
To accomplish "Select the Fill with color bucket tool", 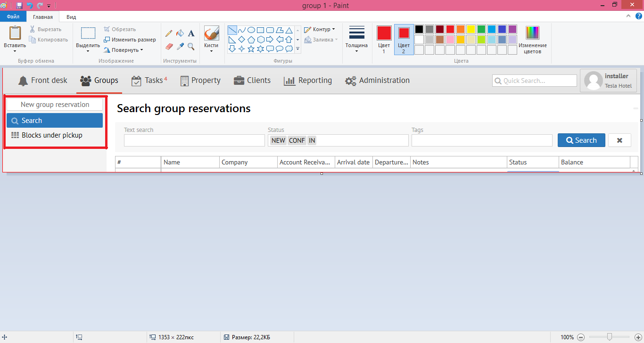I will coord(180,33).
